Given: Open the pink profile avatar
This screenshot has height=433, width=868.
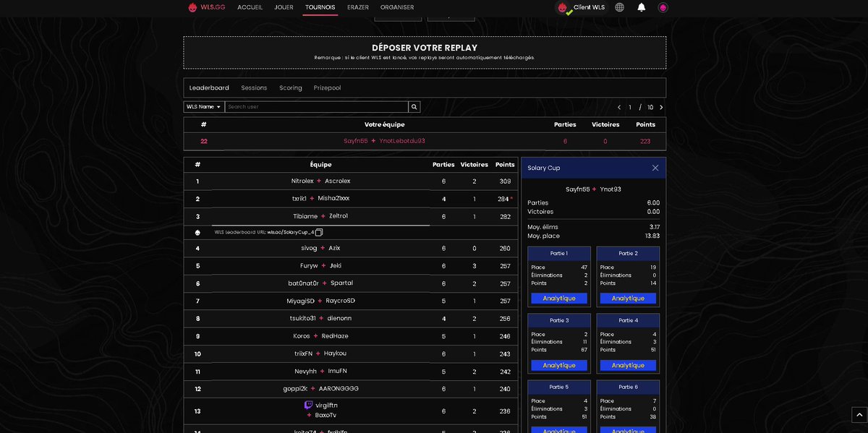Looking at the screenshot, I should pyautogui.click(x=663, y=7).
